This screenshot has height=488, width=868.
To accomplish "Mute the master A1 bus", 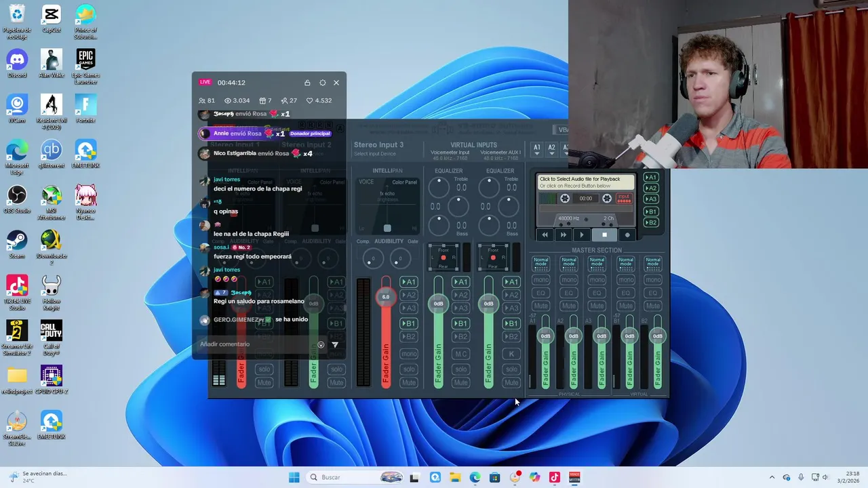I will pyautogui.click(x=540, y=306).
